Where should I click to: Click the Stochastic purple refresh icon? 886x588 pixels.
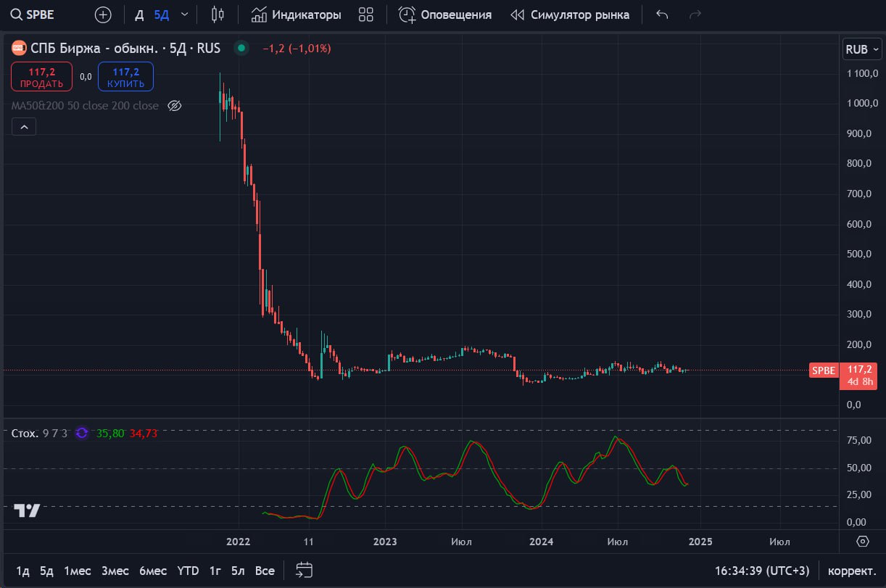coord(81,433)
